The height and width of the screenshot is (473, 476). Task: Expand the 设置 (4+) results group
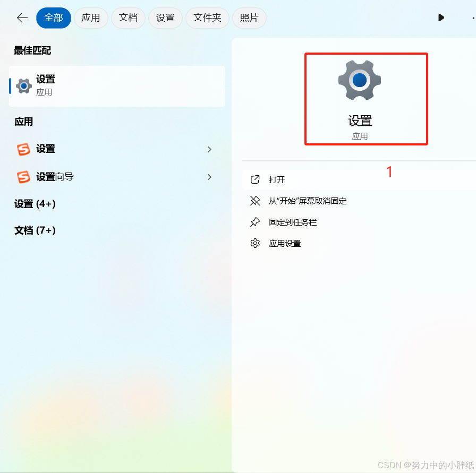click(x=35, y=203)
